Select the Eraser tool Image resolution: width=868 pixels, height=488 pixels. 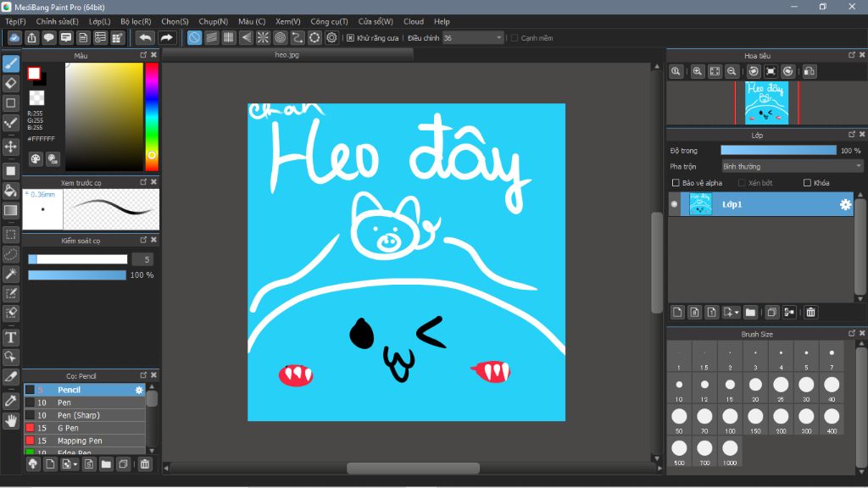coord(10,84)
